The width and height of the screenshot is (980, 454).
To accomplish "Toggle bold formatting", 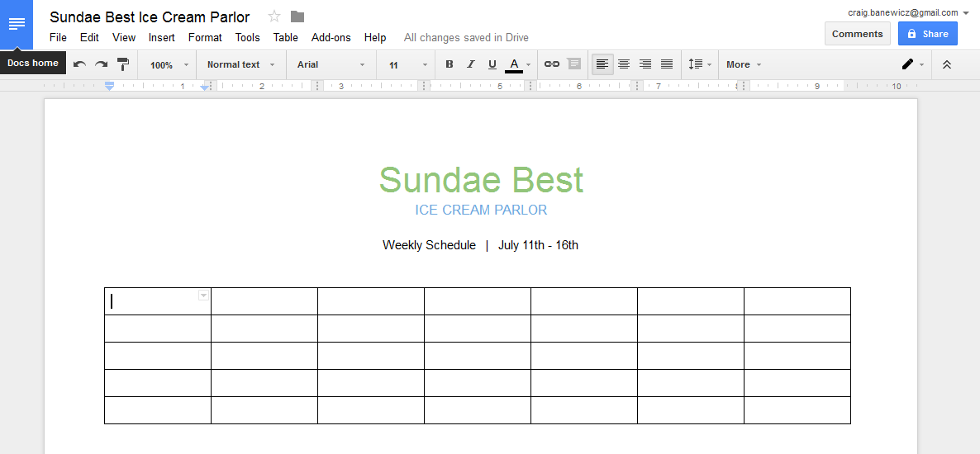I will [x=449, y=64].
